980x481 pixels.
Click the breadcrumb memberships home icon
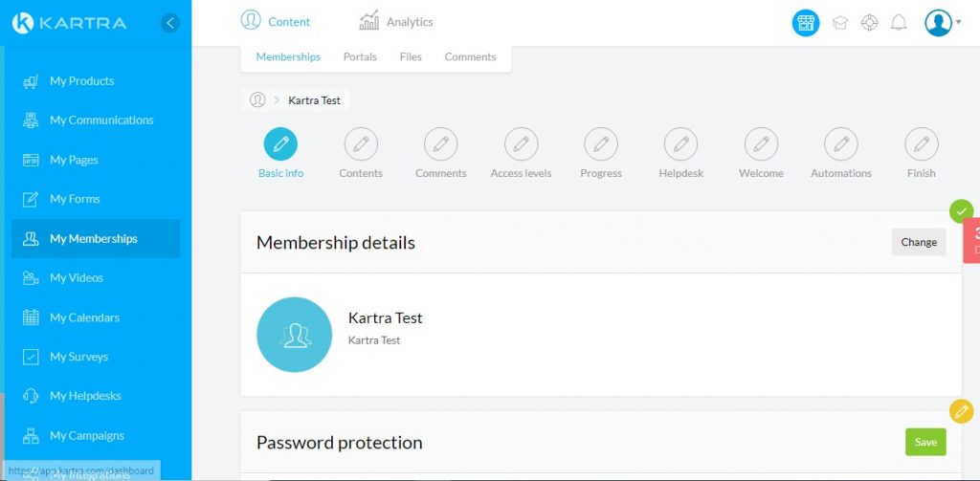coord(257,99)
